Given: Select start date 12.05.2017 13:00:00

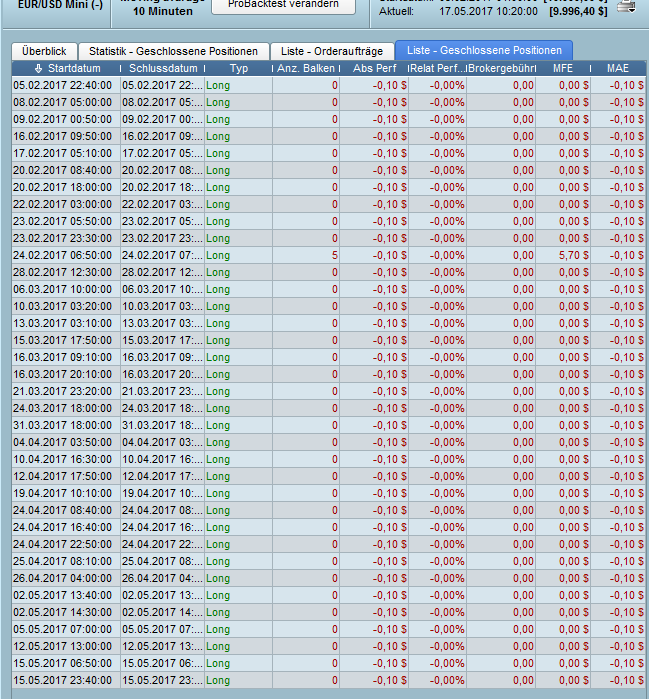Looking at the screenshot, I should [62, 646].
